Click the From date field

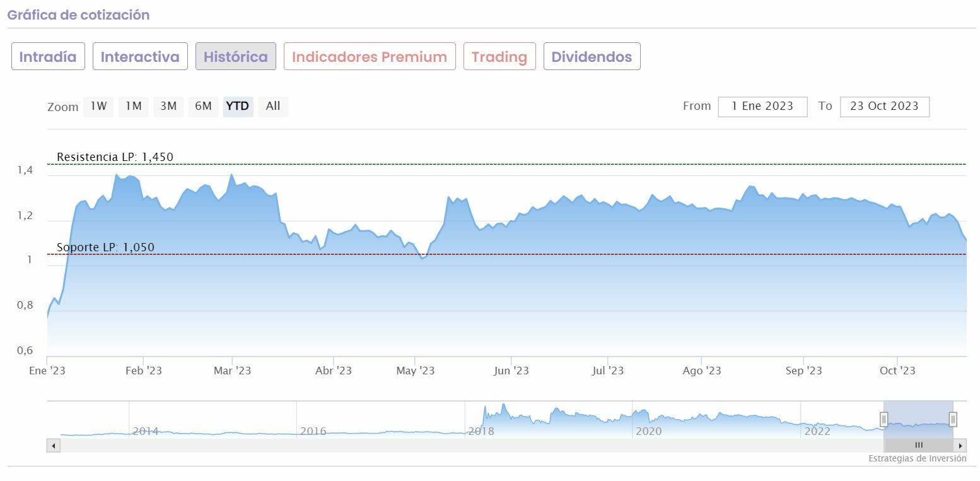click(762, 107)
